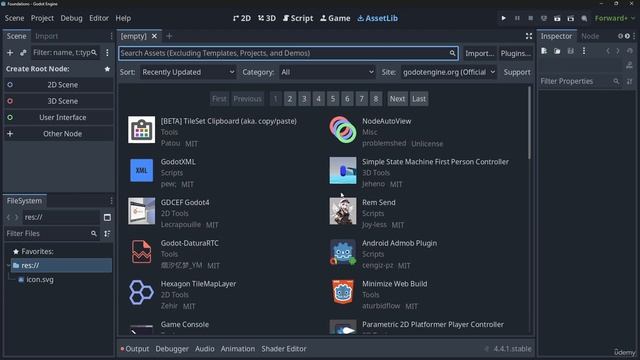Close the [empty] scene tab
This screenshot has width=640, height=360.
(x=154, y=36)
